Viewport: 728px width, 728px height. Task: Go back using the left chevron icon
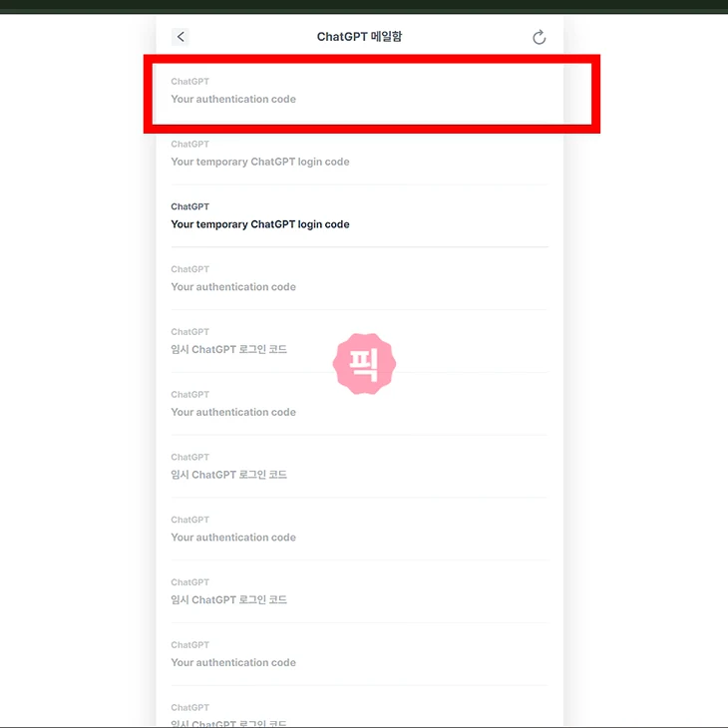181,37
